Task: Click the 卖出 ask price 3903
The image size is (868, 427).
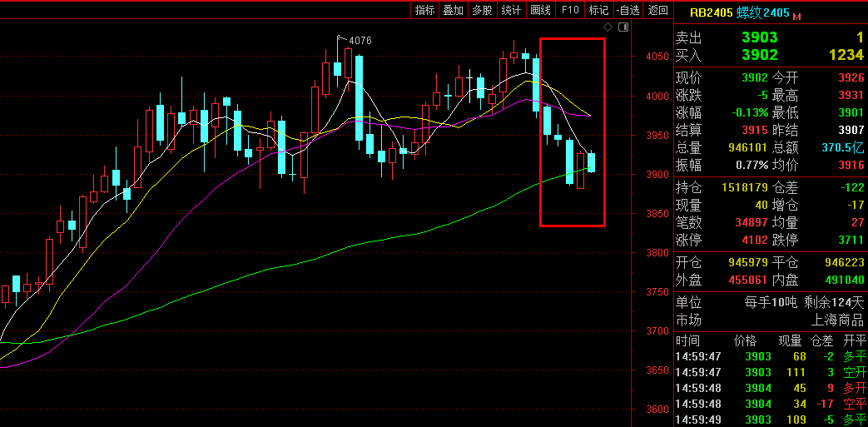Action: 759,37
